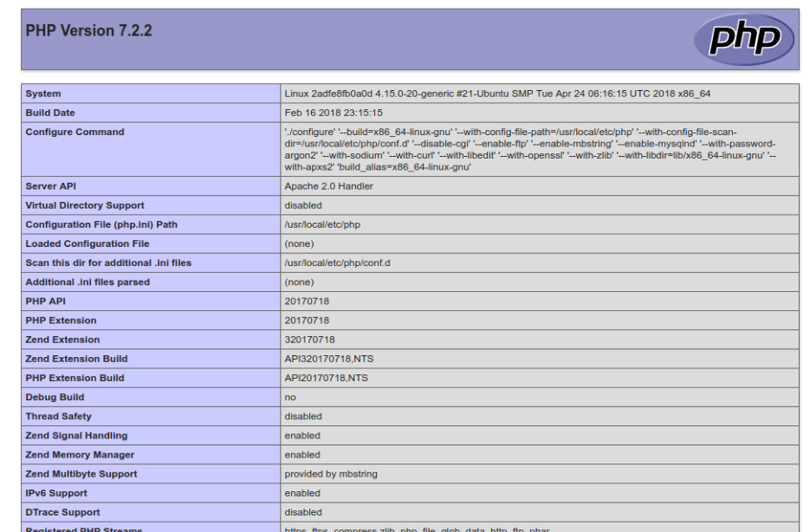Select the 'API20170718,NTS' value

point(327,378)
